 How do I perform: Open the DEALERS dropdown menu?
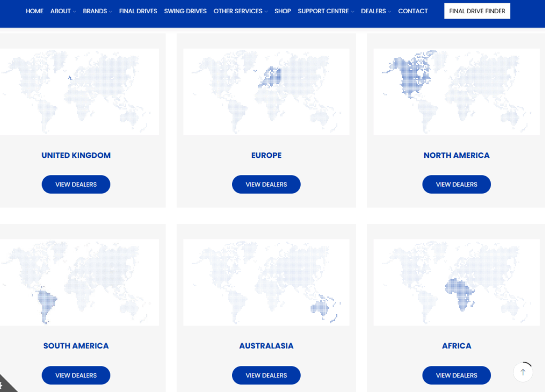(x=374, y=11)
